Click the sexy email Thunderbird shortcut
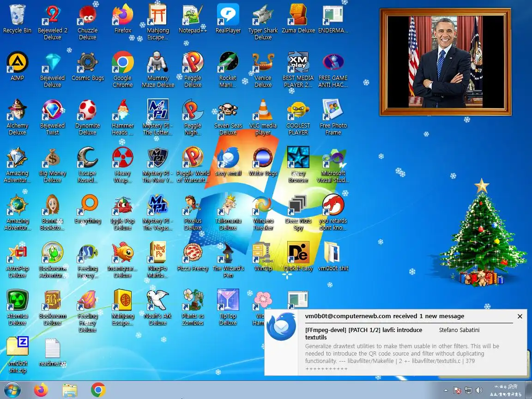Image resolution: width=532 pixels, height=399 pixels. pos(228,162)
